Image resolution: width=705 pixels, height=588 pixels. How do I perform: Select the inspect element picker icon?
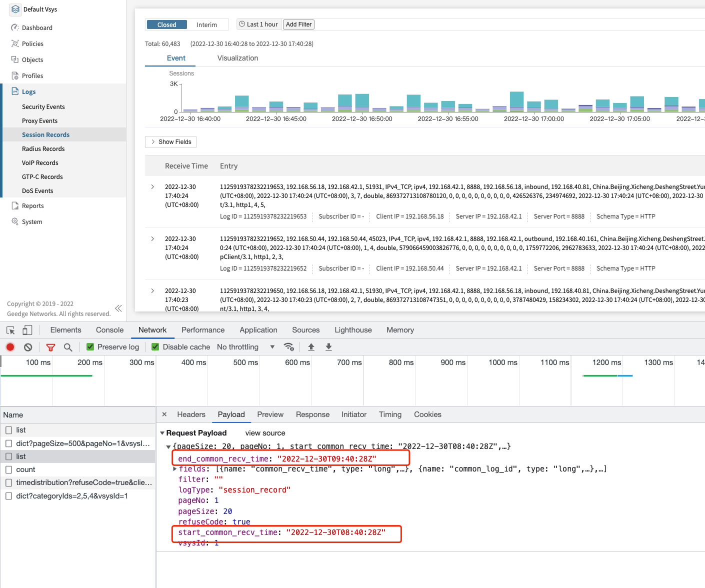coord(10,330)
